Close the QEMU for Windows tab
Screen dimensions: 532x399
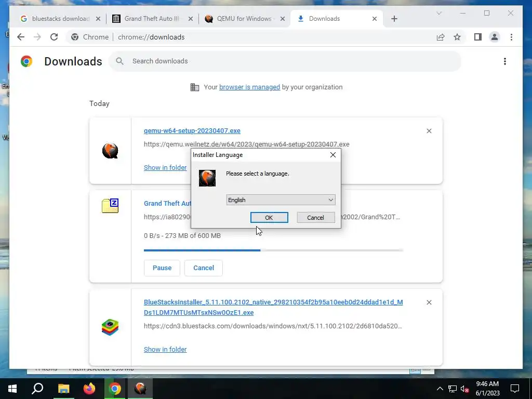click(x=282, y=19)
